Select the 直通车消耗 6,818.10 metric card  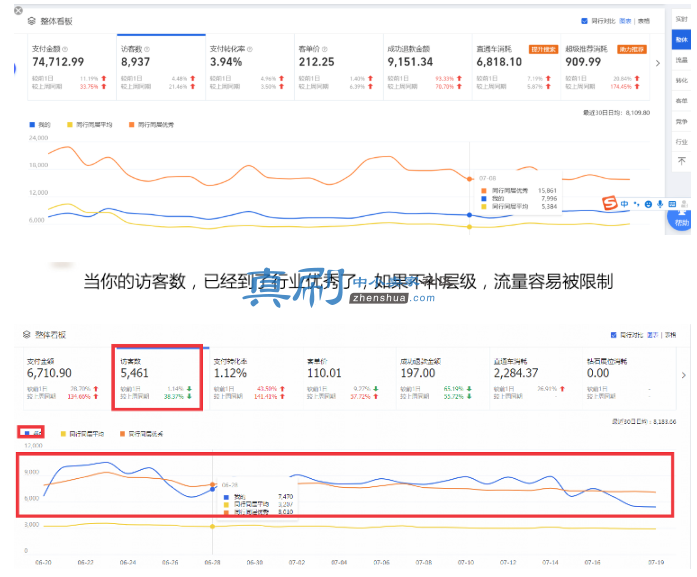(517, 67)
